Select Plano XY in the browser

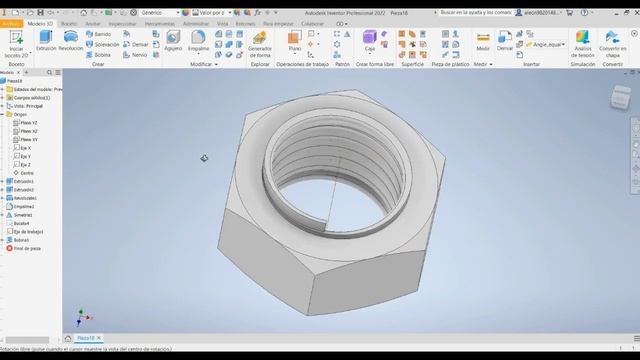tap(25, 140)
